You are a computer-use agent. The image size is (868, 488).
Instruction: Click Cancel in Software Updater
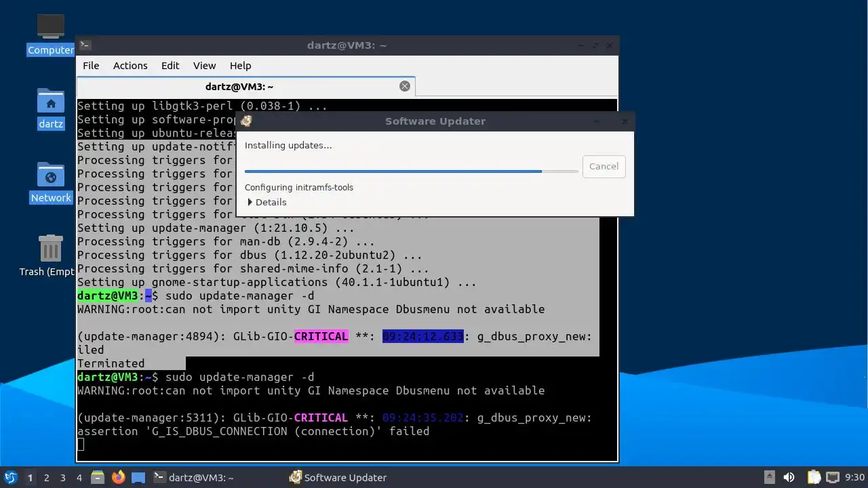click(604, 166)
